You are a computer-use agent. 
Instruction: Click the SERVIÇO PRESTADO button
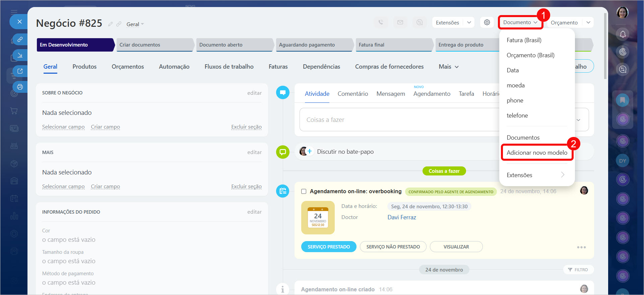coord(329,247)
